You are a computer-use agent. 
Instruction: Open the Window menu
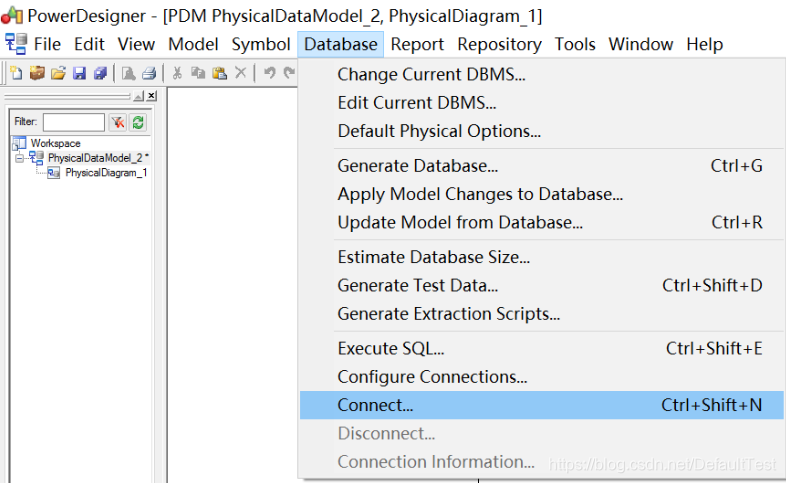[x=641, y=44]
